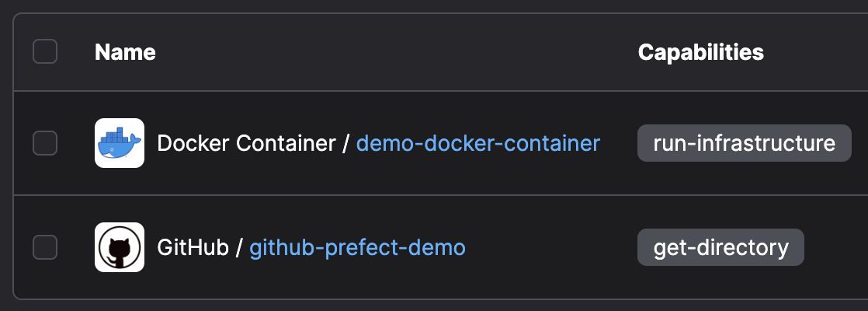868x311 pixels.
Task: Check the Docker Container row checkbox
Action: pyautogui.click(x=45, y=143)
